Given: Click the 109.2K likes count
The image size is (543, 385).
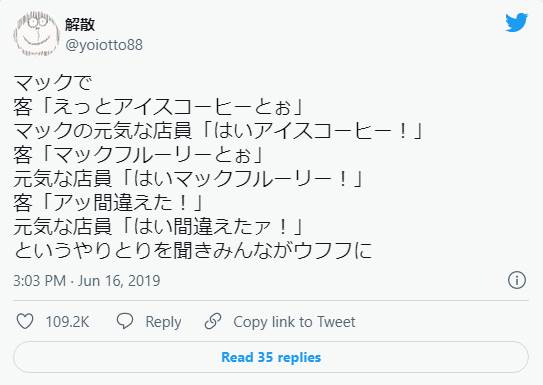Looking at the screenshot, I should click(x=67, y=322).
